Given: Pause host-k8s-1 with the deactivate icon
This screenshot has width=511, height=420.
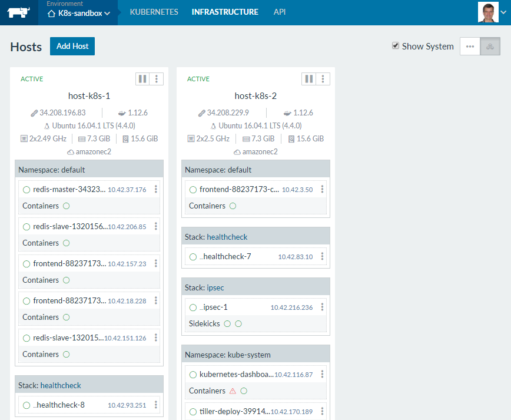Looking at the screenshot, I should pos(142,79).
